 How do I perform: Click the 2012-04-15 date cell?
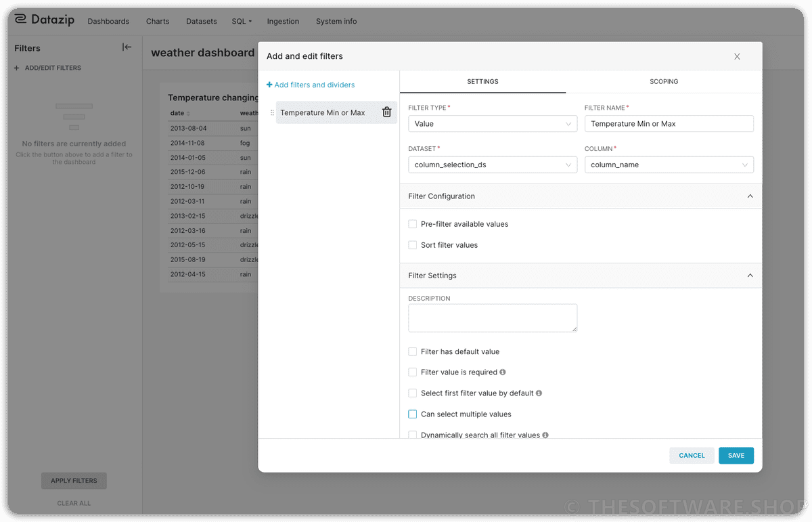(187, 274)
